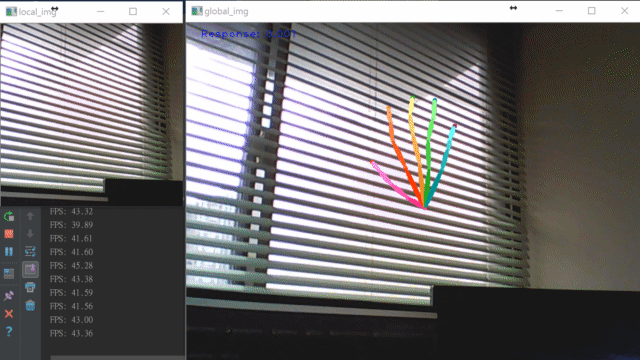Viewport: 640px width, 360px height.
Task: Click the console line "FPS: 43.00"
Action: [71, 320]
